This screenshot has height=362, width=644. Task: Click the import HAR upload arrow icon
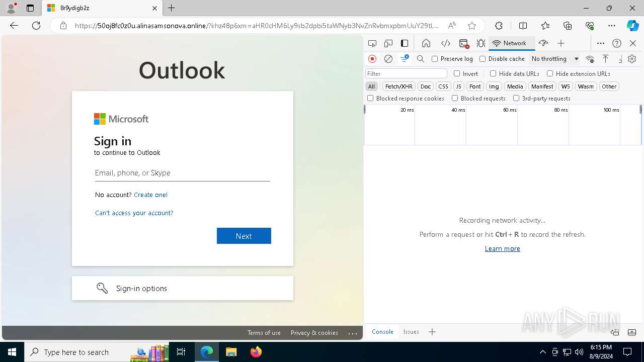click(x=606, y=59)
